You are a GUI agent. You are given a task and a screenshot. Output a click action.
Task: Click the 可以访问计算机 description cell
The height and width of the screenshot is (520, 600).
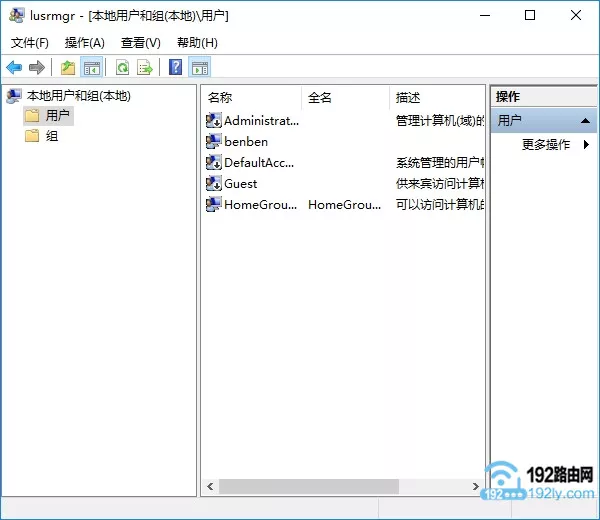(x=440, y=205)
